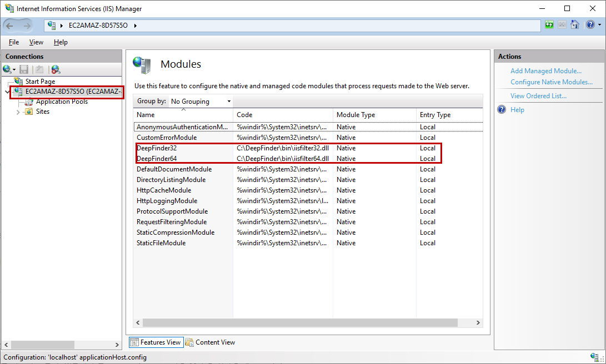Click the Sites folder icon in the tree
This screenshot has width=606, height=364.
(x=28, y=112)
